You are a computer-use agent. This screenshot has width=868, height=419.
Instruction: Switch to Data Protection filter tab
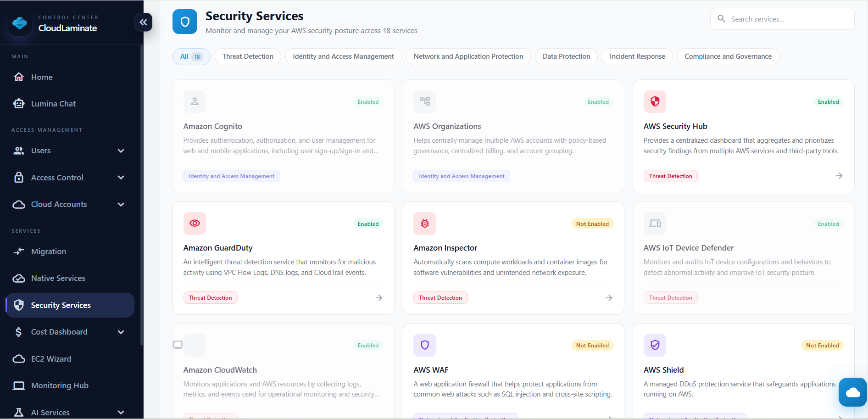pyautogui.click(x=566, y=56)
